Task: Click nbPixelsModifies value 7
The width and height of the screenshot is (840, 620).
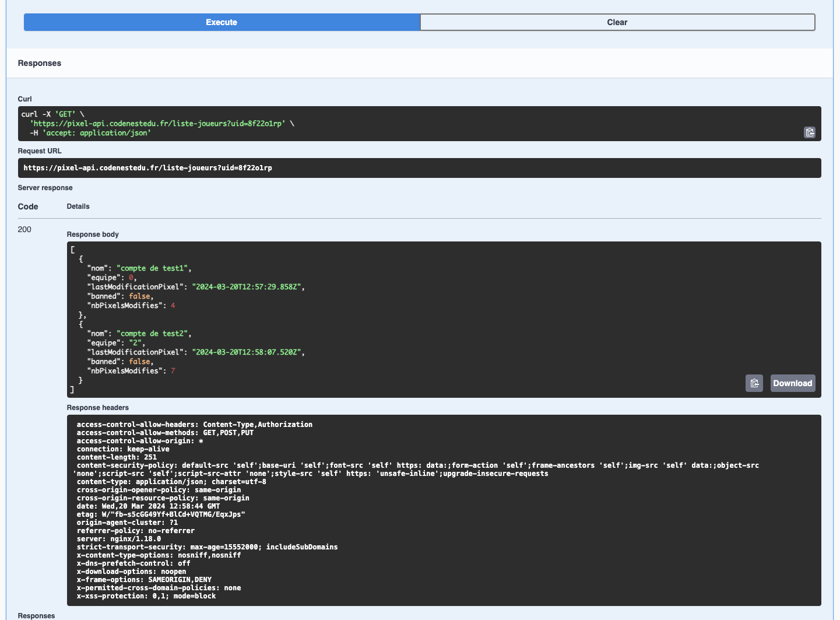Action: coord(173,371)
